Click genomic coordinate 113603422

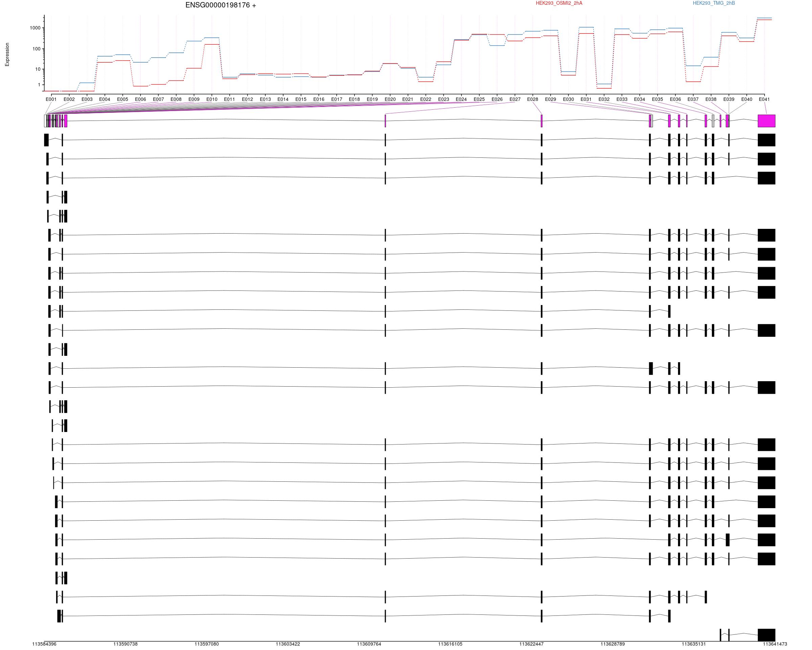[288, 644]
